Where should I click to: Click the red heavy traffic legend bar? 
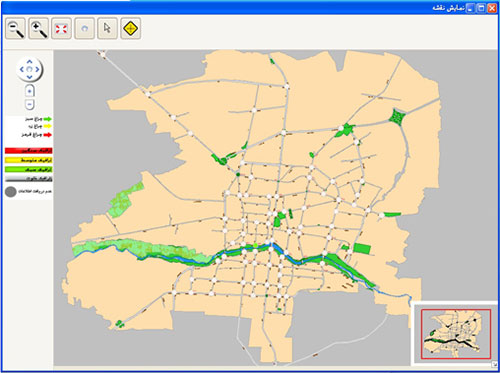29,151
